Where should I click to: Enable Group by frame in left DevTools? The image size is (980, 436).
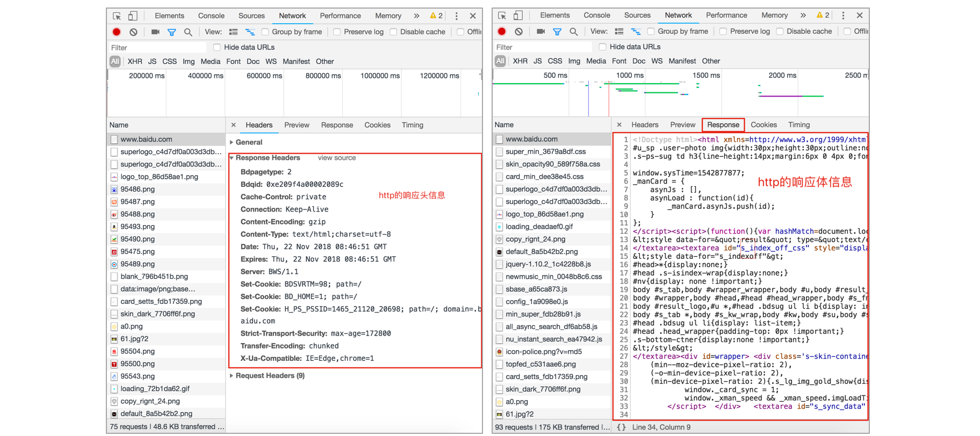coord(265,32)
